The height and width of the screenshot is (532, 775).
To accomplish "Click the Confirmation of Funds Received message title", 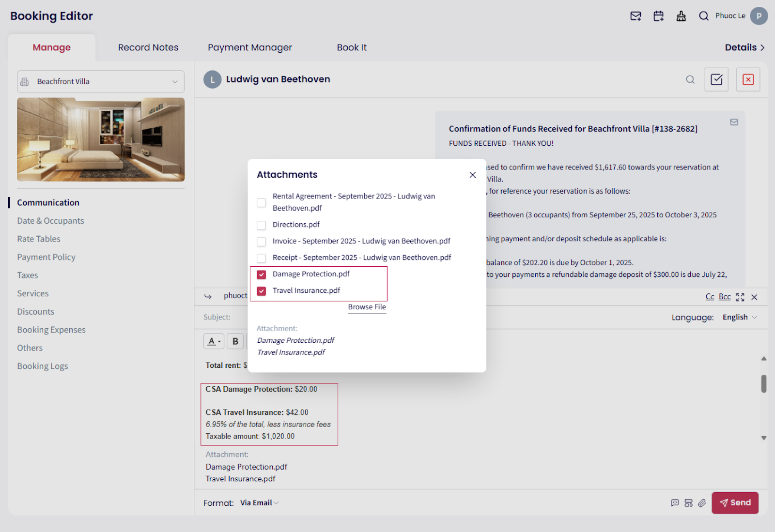I will [x=573, y=129].
